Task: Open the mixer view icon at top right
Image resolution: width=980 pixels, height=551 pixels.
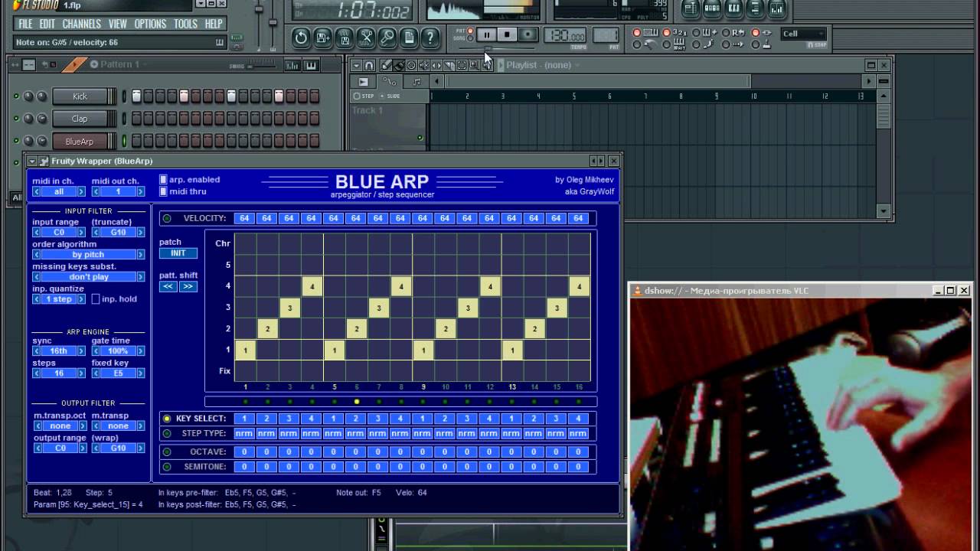Action: [x=776, y=9]
